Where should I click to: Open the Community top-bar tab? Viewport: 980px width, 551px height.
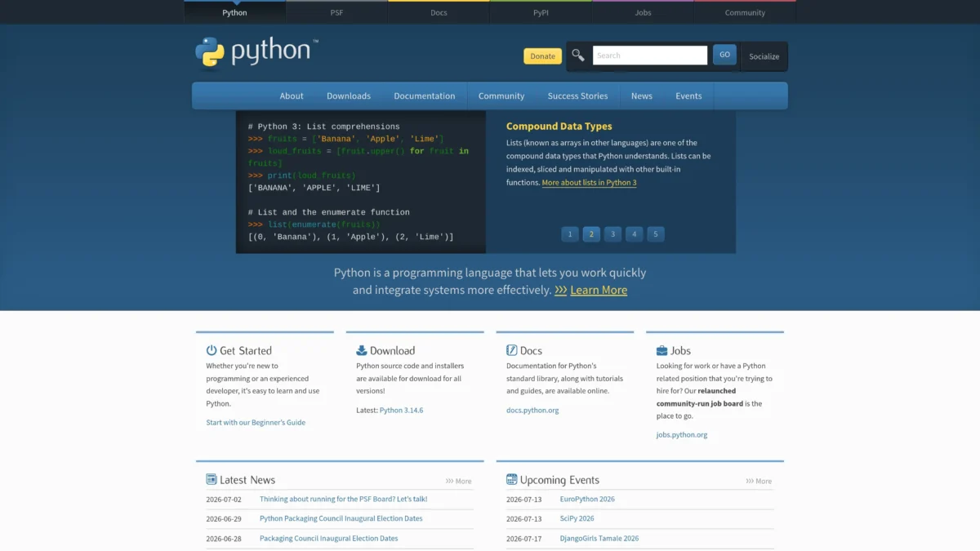coord(745,12)
